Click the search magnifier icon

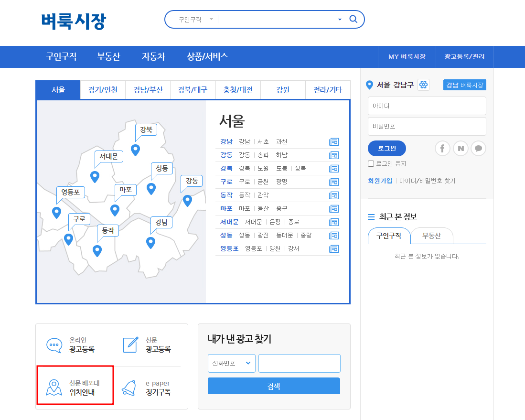coord(353,19)
